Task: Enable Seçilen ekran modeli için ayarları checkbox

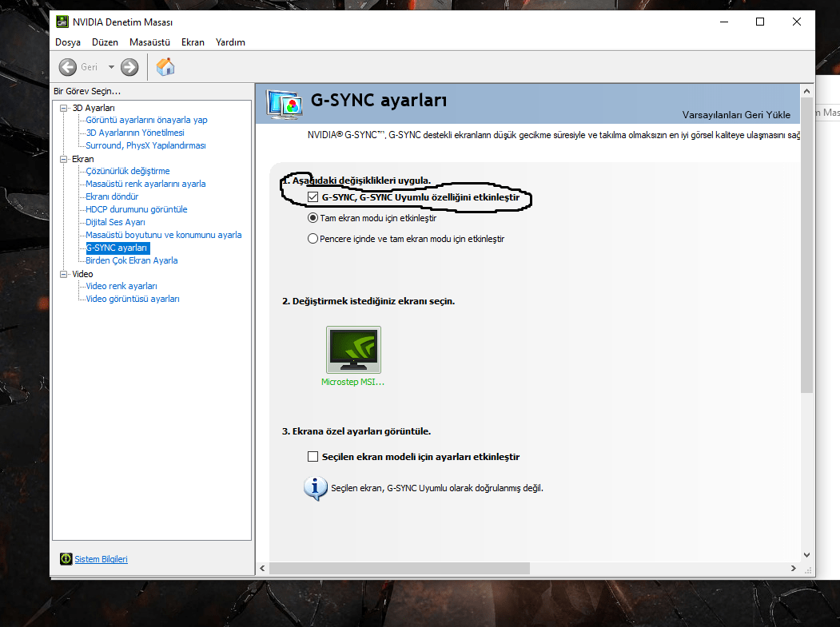Action: pyautogui.click(x=313, y=457)
